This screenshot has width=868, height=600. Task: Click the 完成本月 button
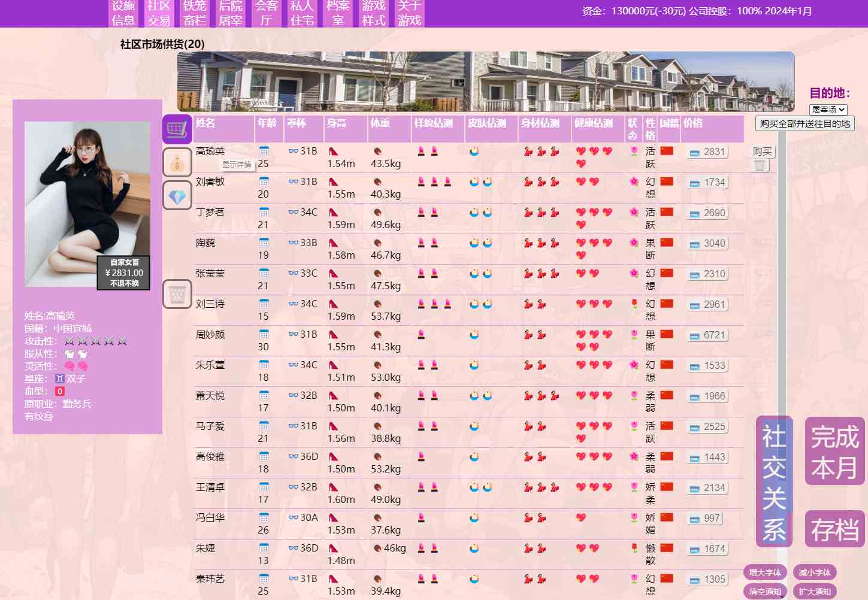(x=835, y=451)
